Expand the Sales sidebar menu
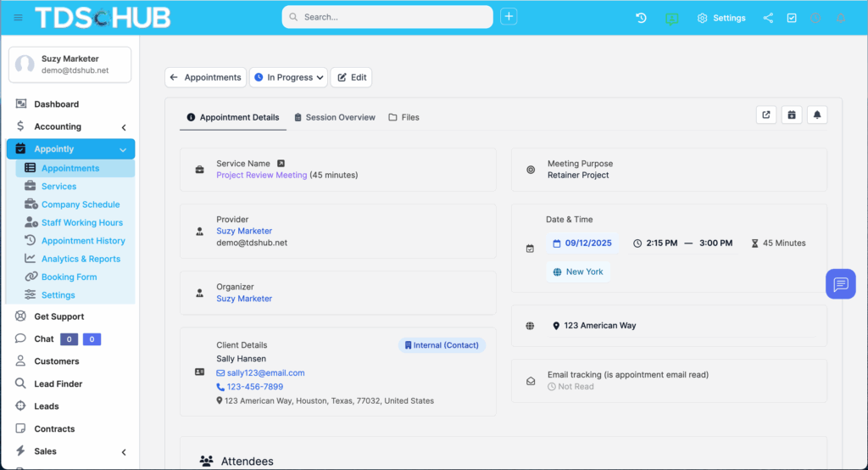Screen dimensions: 868x470 (x=123, y=452)
